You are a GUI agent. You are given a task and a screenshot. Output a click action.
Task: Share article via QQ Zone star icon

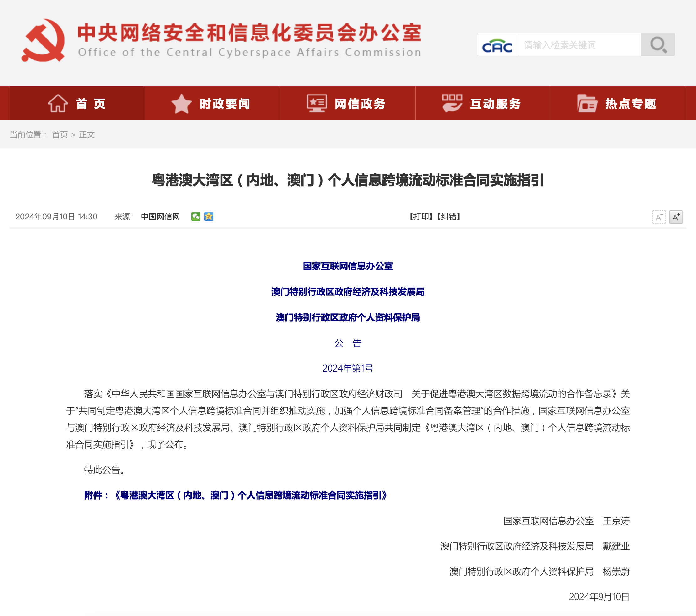[x=209, y=217]
